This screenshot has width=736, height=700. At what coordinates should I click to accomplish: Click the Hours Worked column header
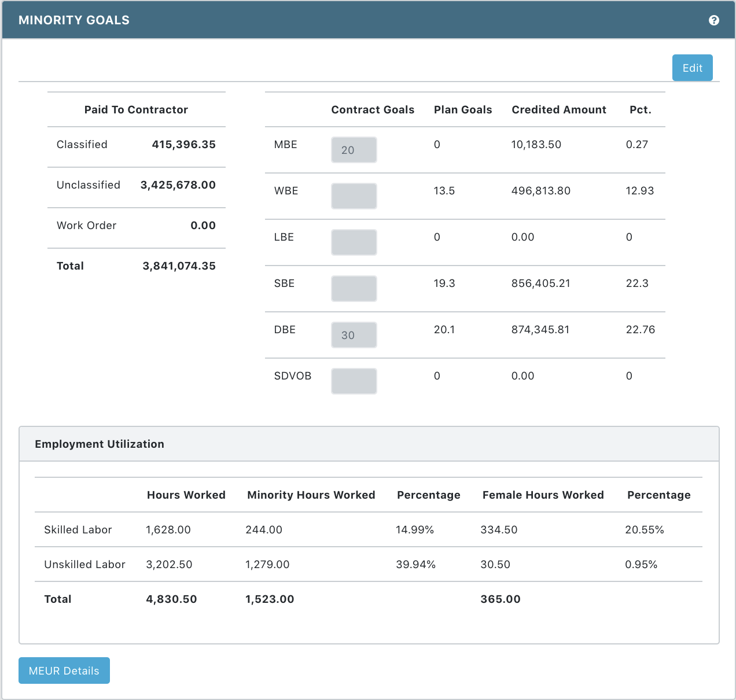[x=186, y=495]
